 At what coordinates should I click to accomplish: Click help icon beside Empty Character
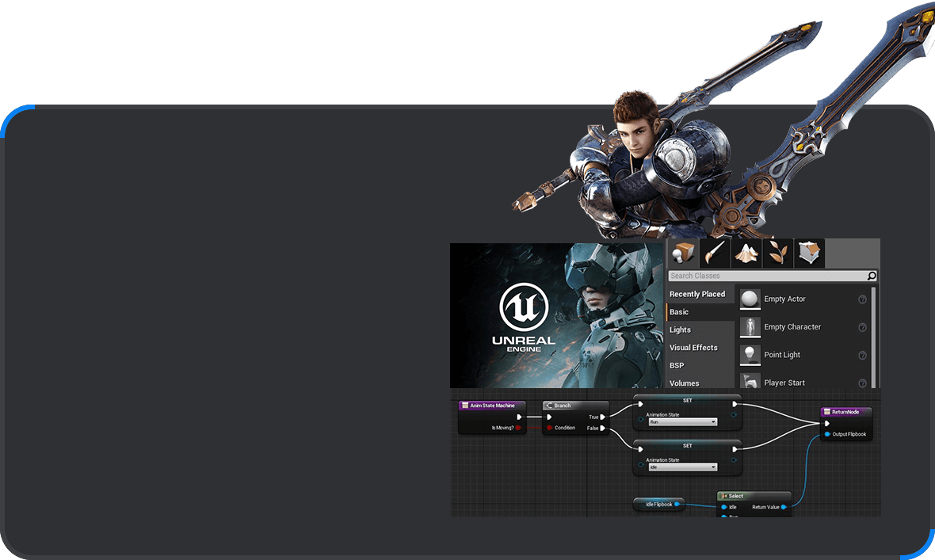tap(862, 327)
